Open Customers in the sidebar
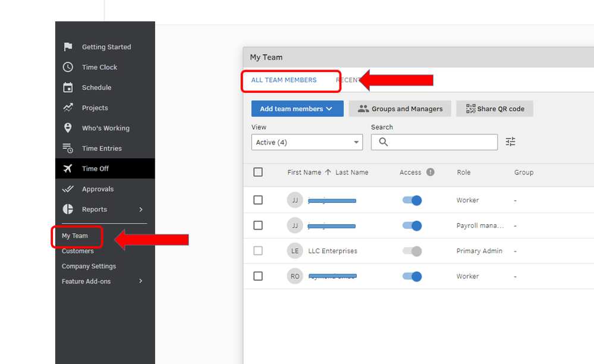Viewport: 594px width, 364px height. [x=78, y=251]
